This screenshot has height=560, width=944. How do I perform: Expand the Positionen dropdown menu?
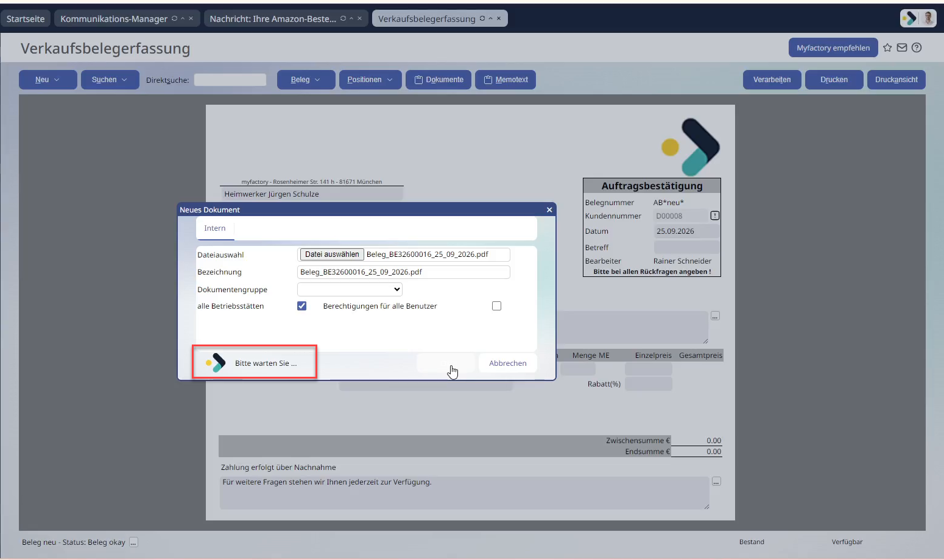pos(370,80)
